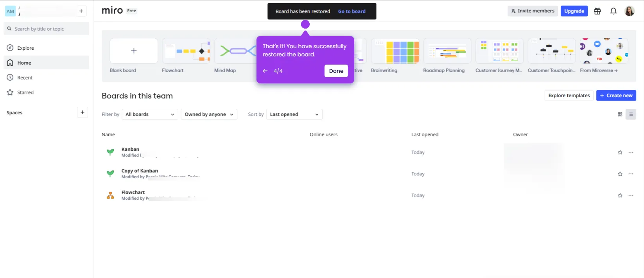The width and height of the screenshot is (644, 278).
Task: Open the All boards filter dropdown
Action: pos(150,114)
